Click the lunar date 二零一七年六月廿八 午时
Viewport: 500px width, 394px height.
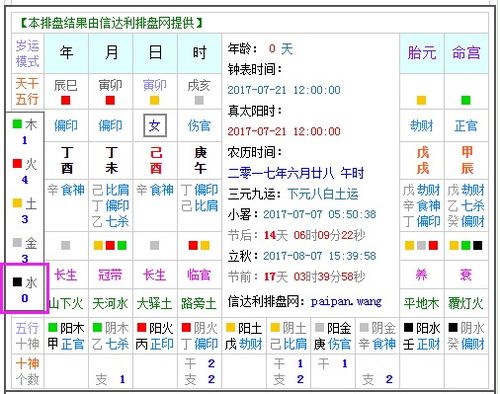pos(296,173)
